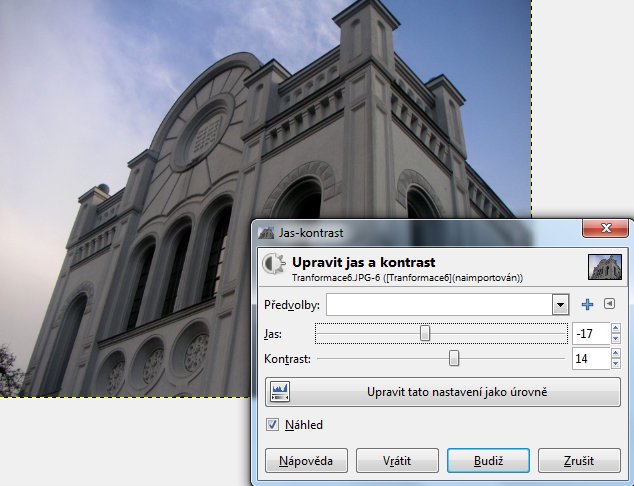This screenshot has width=634, height=486.
Task: Click the brightness-contrast tool icon
Action: (x=274, y=264)
